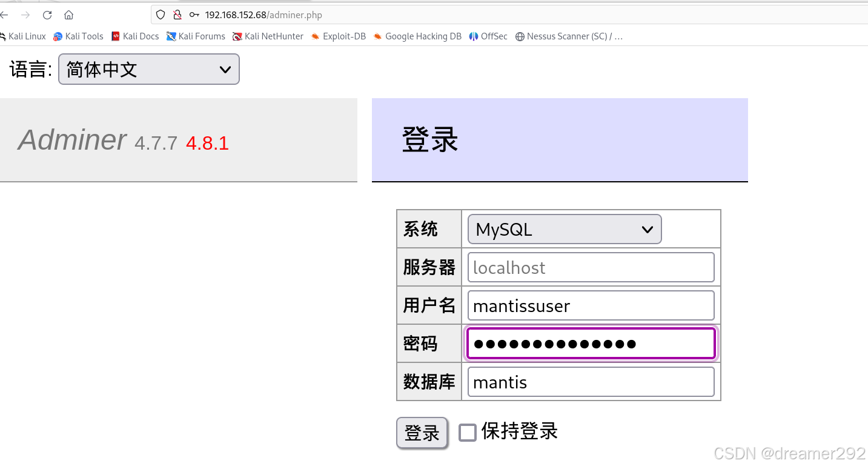Click the 服务器 localhost input field

pyautogui.click(x=591, y=267)
